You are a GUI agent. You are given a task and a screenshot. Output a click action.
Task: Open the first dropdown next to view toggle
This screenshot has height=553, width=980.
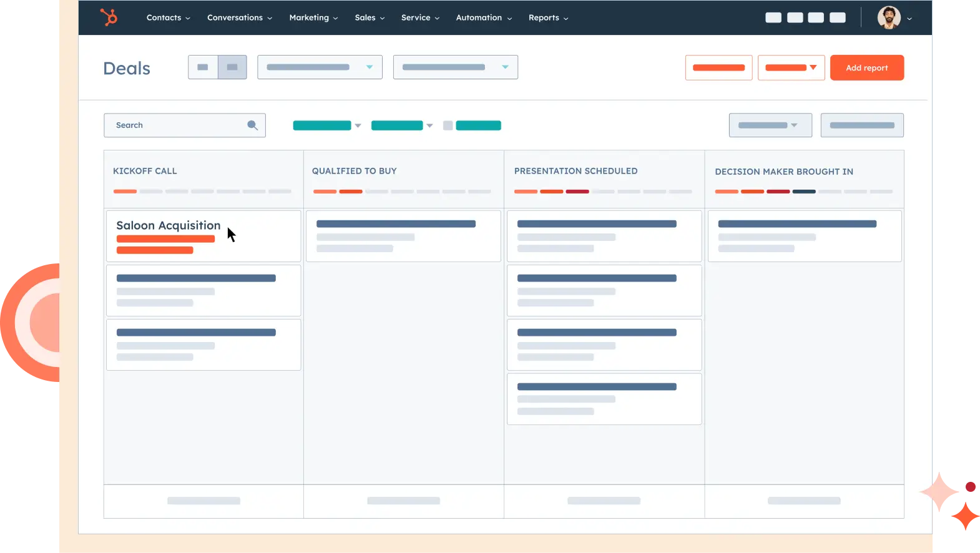coord(320,67)
